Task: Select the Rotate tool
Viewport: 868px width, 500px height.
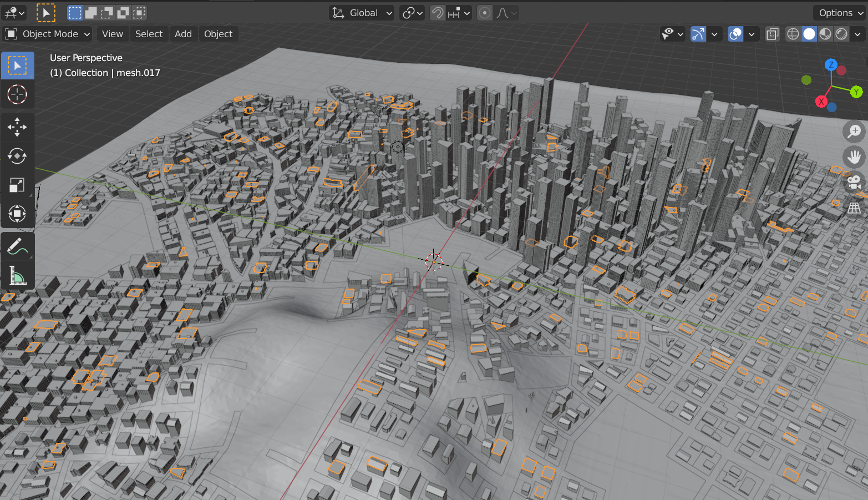Action: [17, 156]
